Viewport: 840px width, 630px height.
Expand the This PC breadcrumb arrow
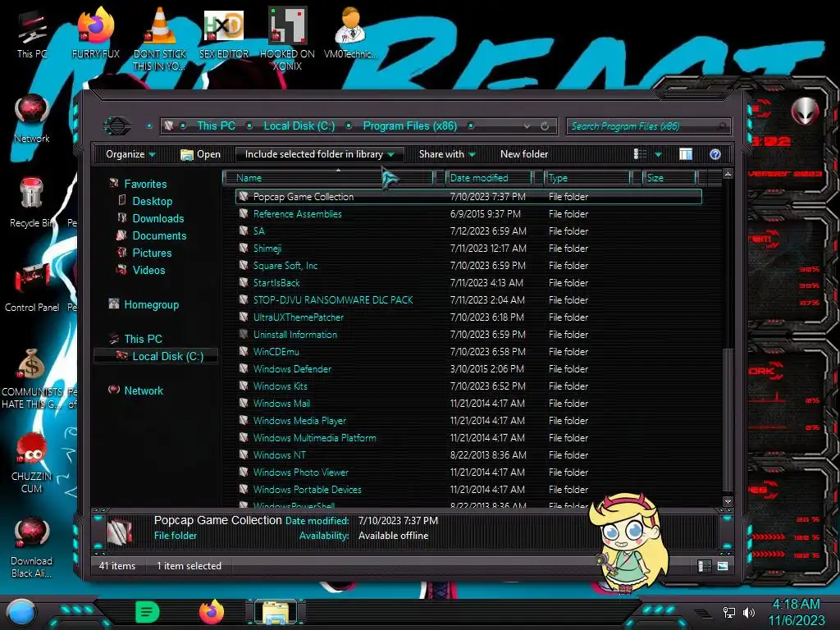tap(249, 126)
